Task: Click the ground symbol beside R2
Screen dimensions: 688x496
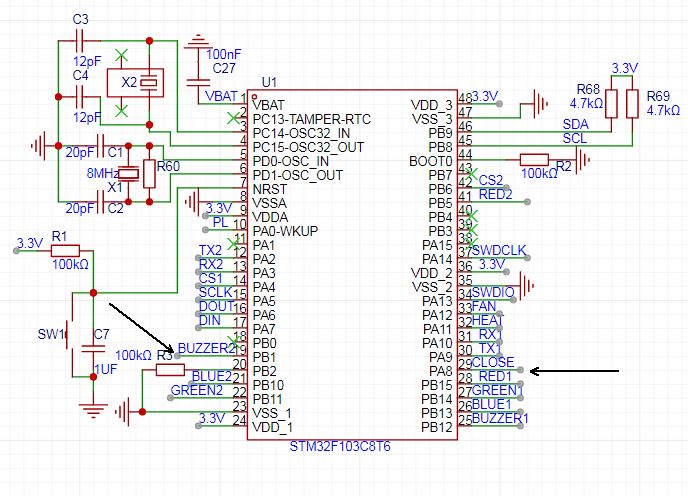Action: [583, 160]
